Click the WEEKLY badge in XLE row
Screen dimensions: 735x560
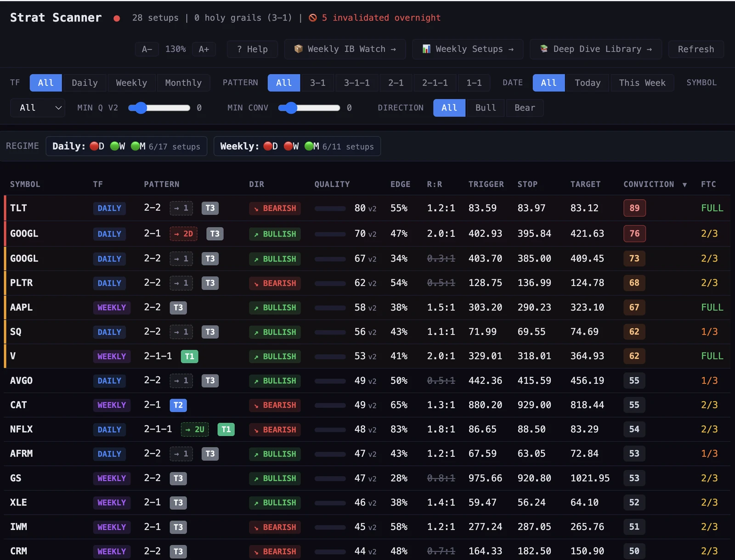tap(112, 503)
